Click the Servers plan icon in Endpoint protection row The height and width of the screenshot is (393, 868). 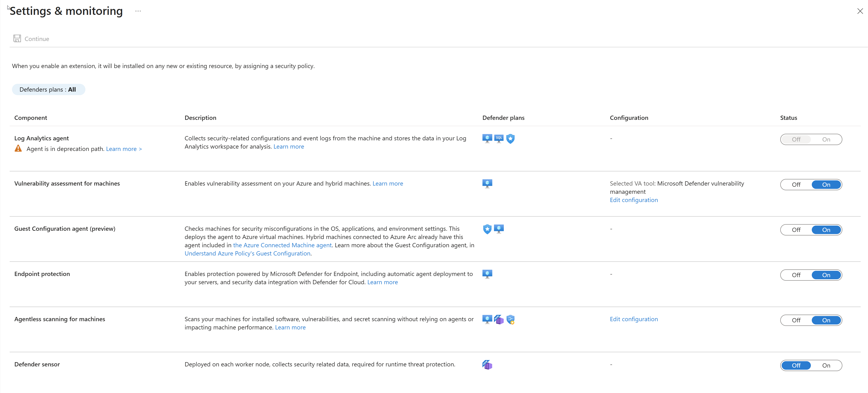coord(487,274)
